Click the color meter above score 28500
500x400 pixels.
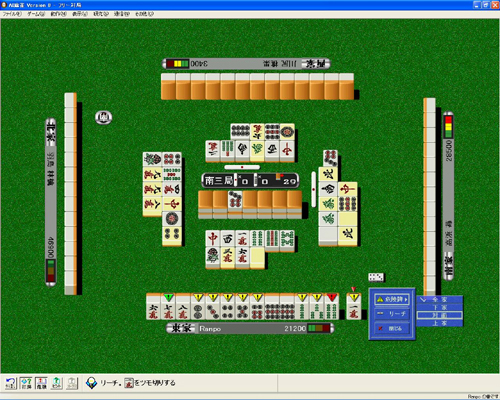point(449,127)
